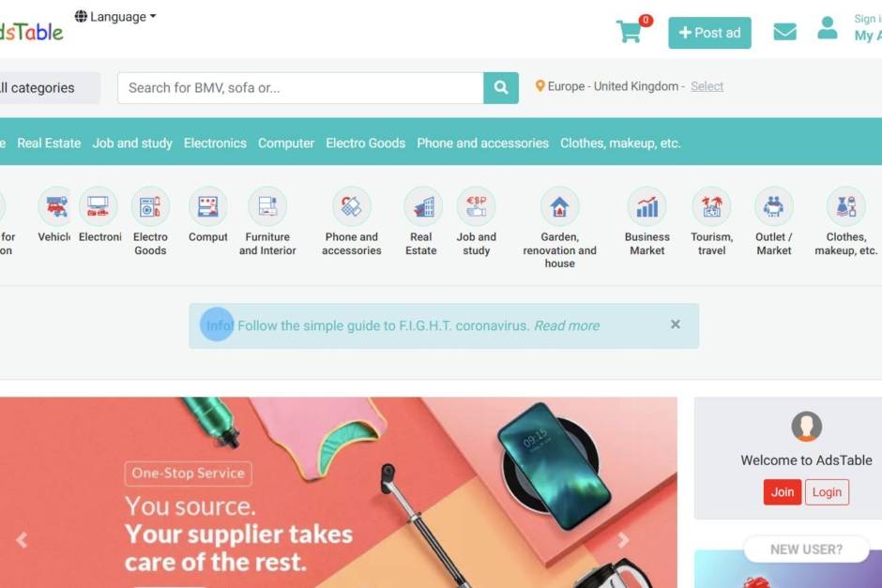This screenshot has height=588, width=882.
Task: Click the red Join button
Action: [x=782, y=491]
